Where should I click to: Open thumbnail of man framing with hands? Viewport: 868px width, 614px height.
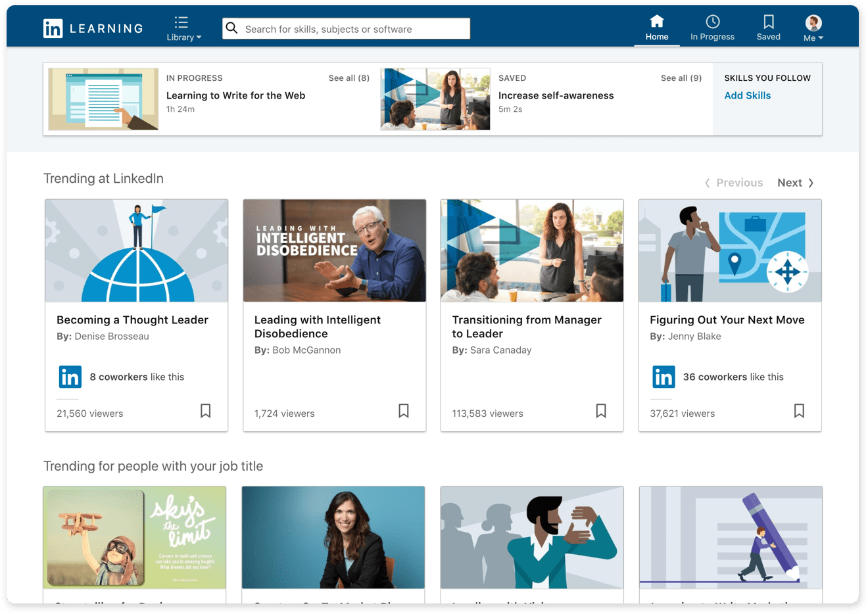(532, 538)
